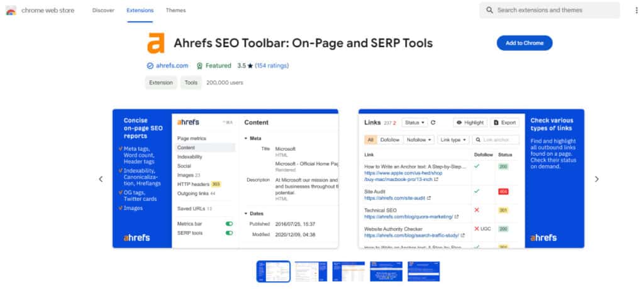The width and height of the screenshot is (644, 289).
Task: Open the three-dot menu at top right
Action: [x=636, y=10]
